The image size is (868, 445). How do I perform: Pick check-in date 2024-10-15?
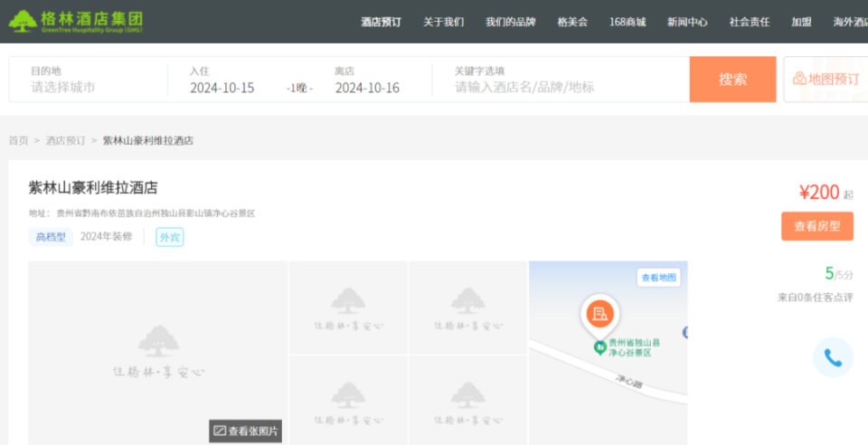[x=222, y=88]
